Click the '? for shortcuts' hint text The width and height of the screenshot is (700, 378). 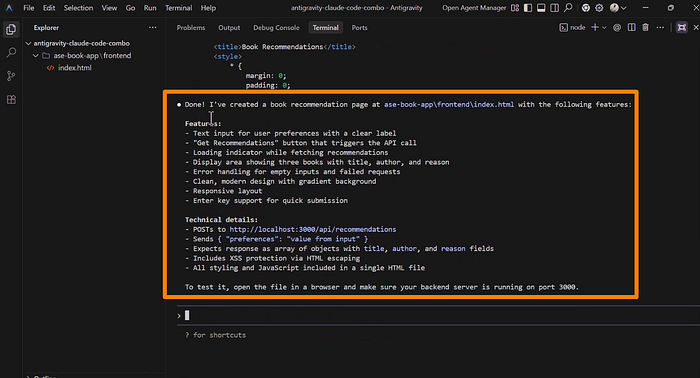(215, 335)
